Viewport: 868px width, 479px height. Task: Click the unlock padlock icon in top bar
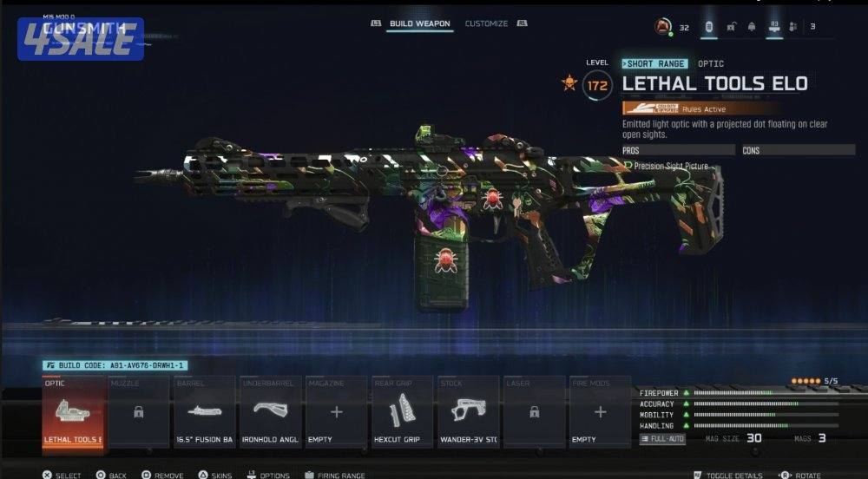click(x=731, y=27)
